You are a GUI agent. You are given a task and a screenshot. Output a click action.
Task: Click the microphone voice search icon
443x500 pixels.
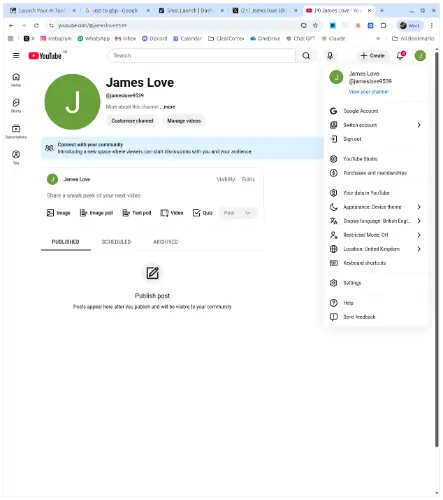[x=330, y=56]
